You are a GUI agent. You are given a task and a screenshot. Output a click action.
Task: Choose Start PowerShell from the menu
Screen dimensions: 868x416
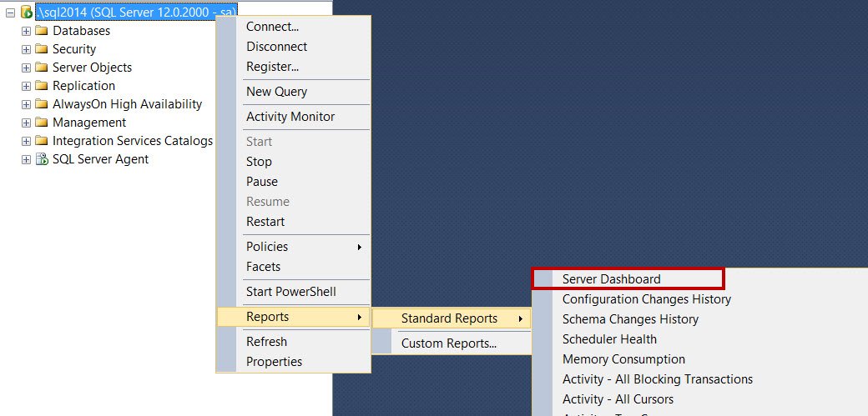coord(294,292)
